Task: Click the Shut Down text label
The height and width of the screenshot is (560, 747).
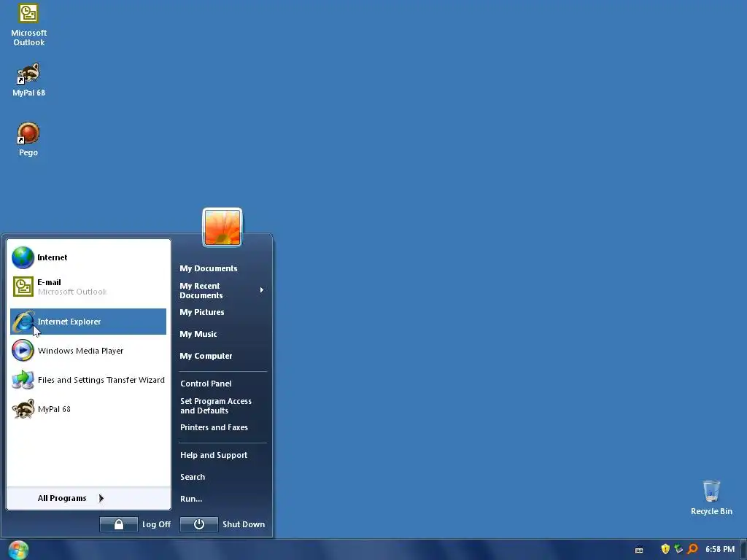Action: [244, 524]
